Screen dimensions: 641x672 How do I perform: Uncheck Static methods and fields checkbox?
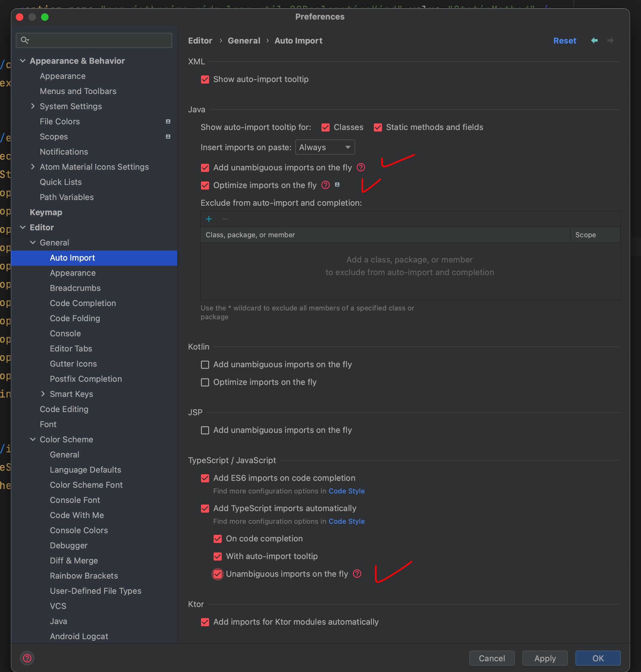click(x=378, y=127)
